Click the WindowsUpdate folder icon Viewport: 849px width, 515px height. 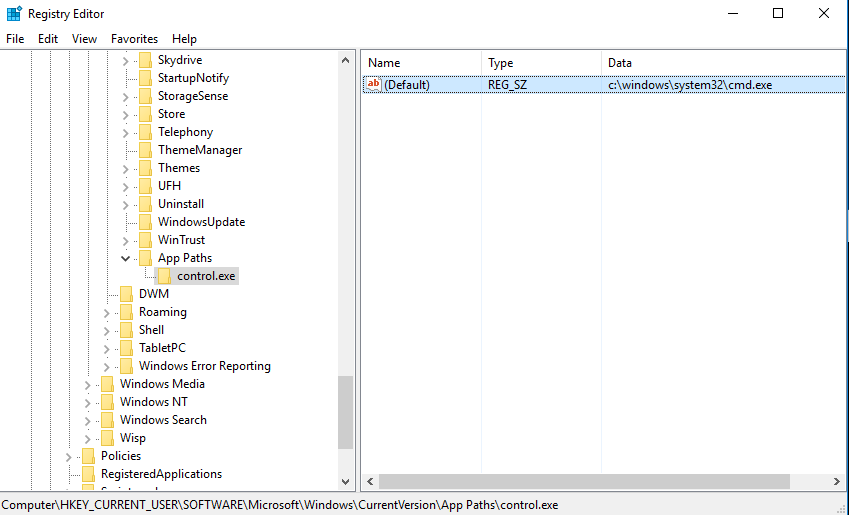point(145,222)
